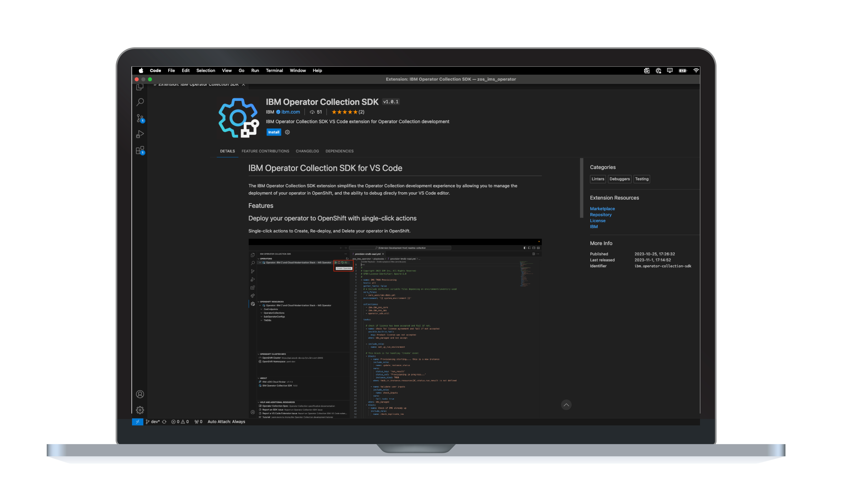
Task: Open the Repository resource link
Action: [601, 215]
